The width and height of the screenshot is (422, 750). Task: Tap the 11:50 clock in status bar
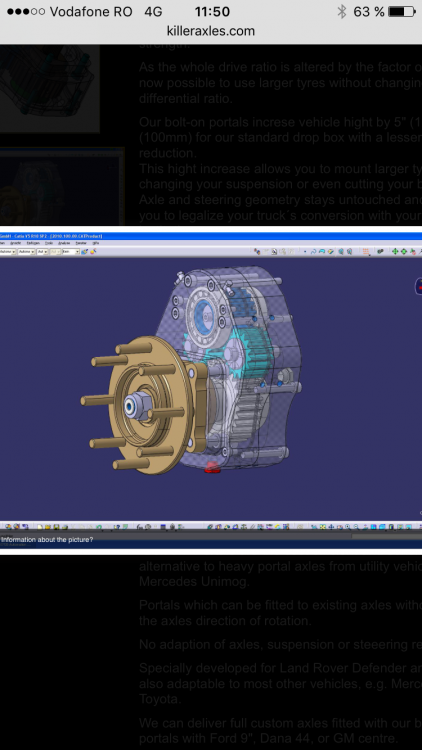click(x=212, y=11)
